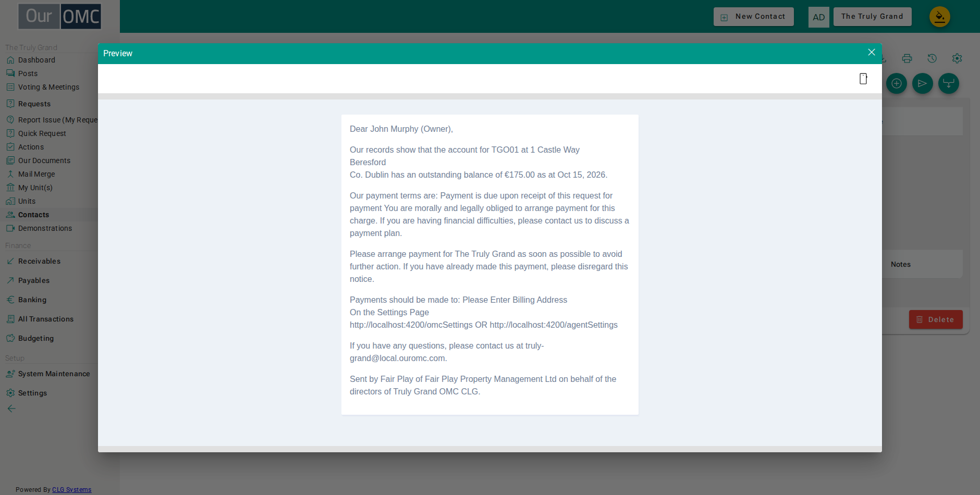Image resolution: width=980 pixels, height=495 pixels.
Task: Open the history clock icon
Action: coord(932,58)
